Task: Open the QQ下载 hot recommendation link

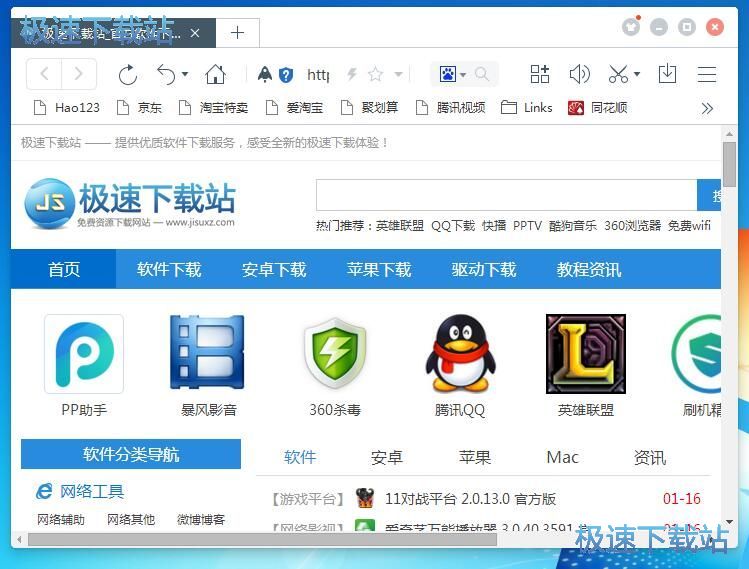Action: click(x=453, y=225)
